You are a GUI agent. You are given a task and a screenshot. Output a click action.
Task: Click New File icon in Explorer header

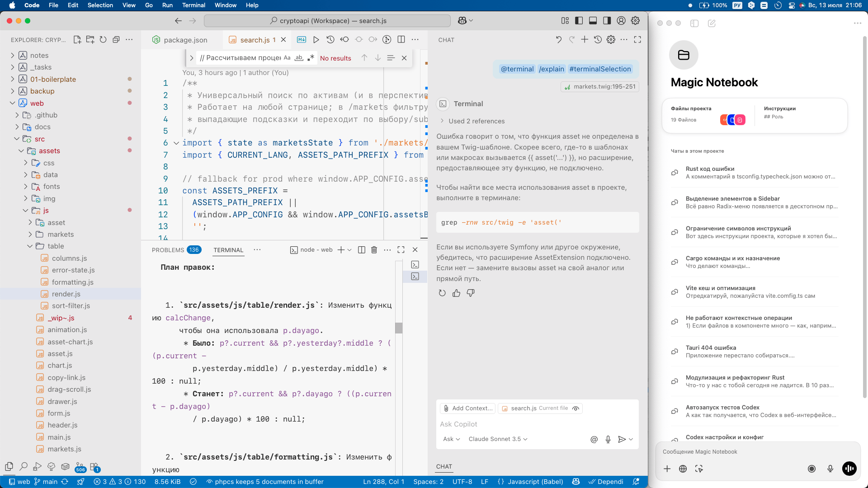pyautogui.click(x=77, y=40)
